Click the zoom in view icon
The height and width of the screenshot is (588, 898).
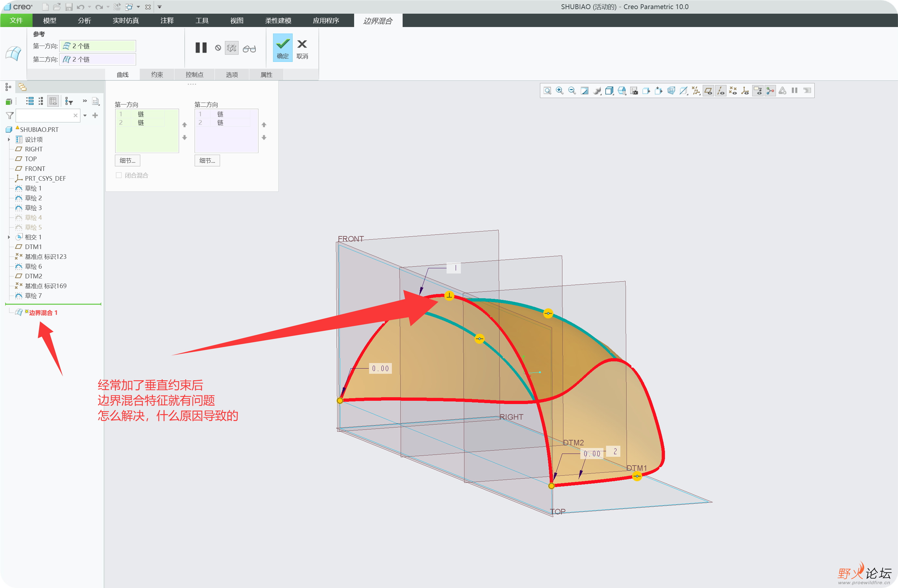(560, 91)
